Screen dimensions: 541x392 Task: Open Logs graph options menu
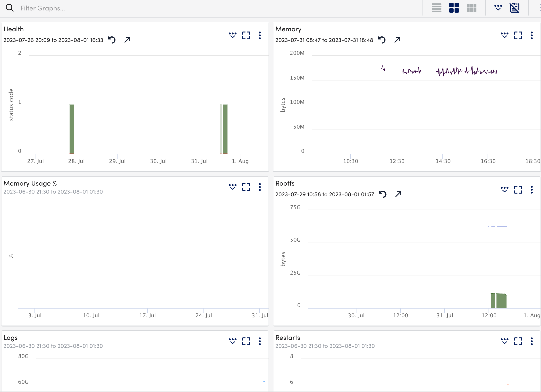point(260,341)
